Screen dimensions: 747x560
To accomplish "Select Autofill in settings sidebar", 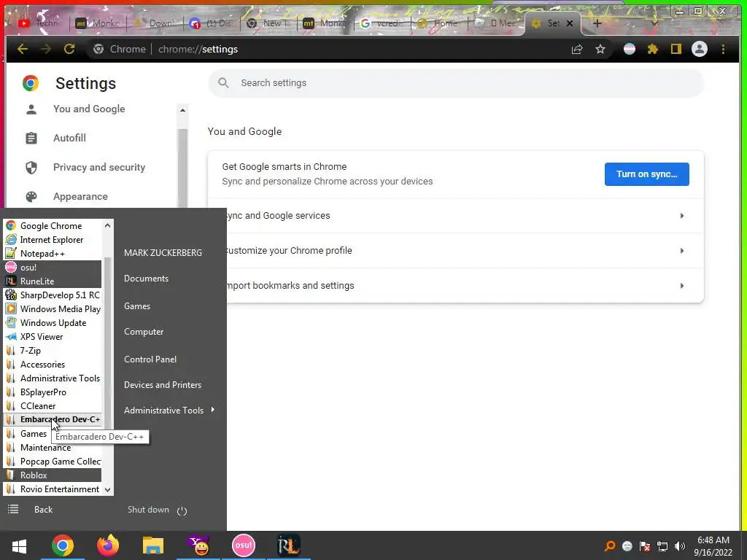I will point(69,138).
